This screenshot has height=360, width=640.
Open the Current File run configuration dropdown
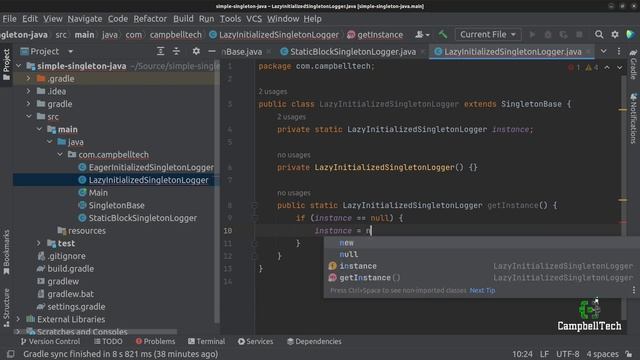tap(488, 35)
